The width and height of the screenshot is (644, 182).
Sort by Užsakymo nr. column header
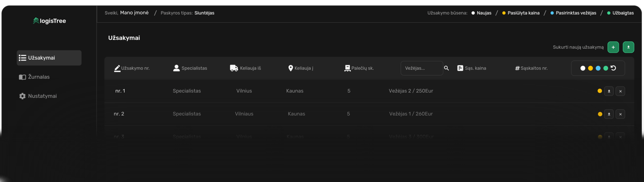tap(132, 68)
